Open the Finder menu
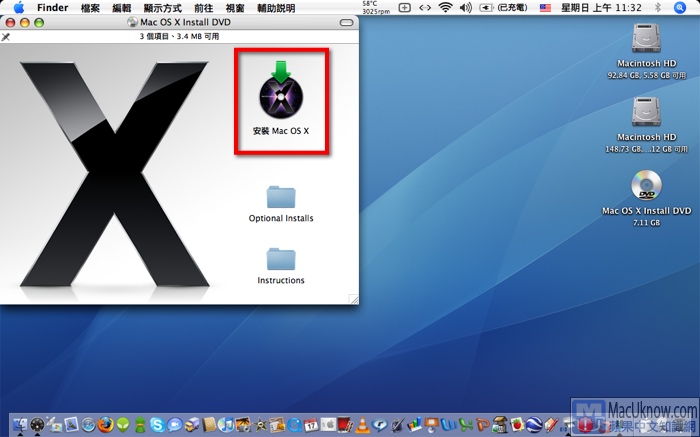This screenshot has height=437, width=700. point(52,8)
